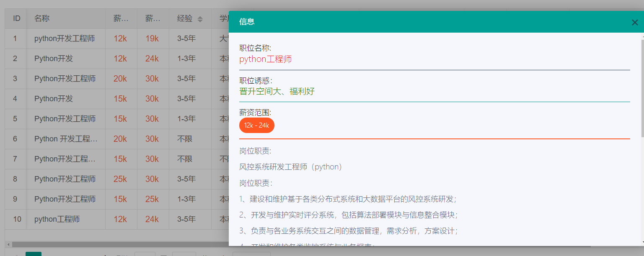
Task: Click the 25k minimum salary in row 8
Action: [120, 179]
